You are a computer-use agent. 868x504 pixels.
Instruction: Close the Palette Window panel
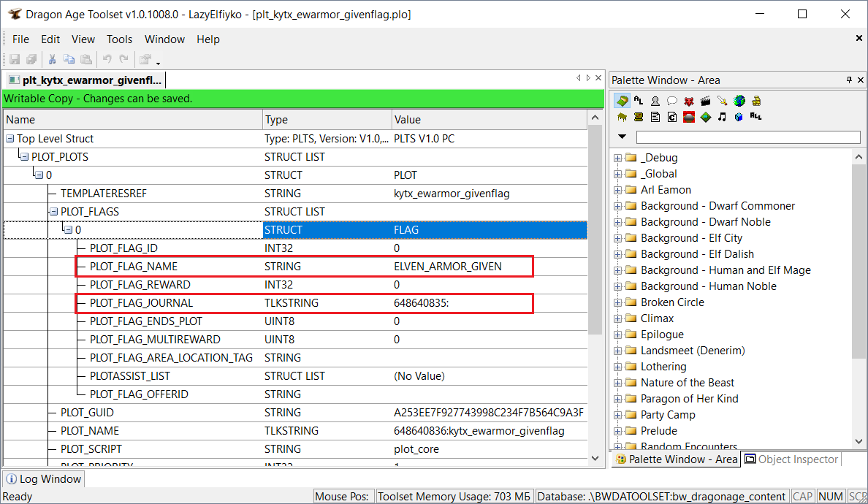[861, 80]
